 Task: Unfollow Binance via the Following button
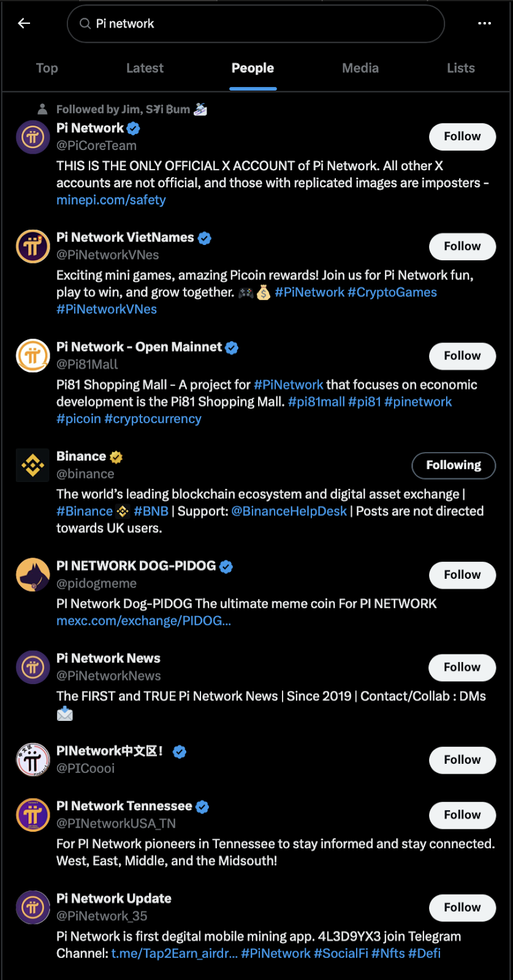[454, 465]
